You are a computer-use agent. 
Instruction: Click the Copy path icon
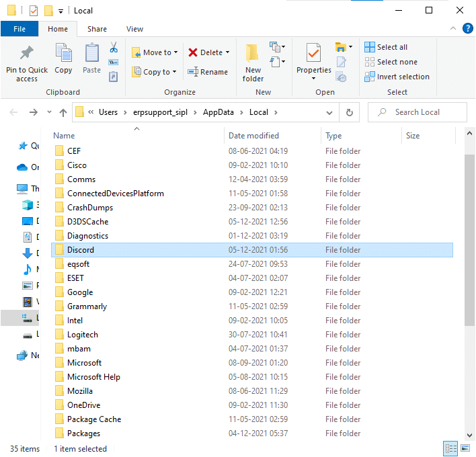(114, 63)
